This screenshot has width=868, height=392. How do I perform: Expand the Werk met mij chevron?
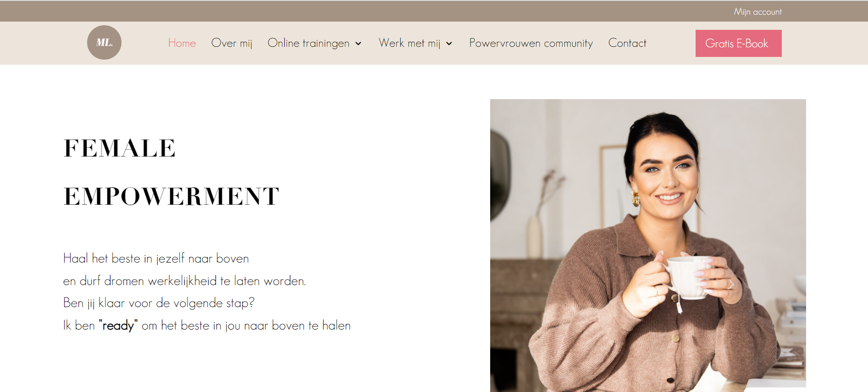[449, 44]
